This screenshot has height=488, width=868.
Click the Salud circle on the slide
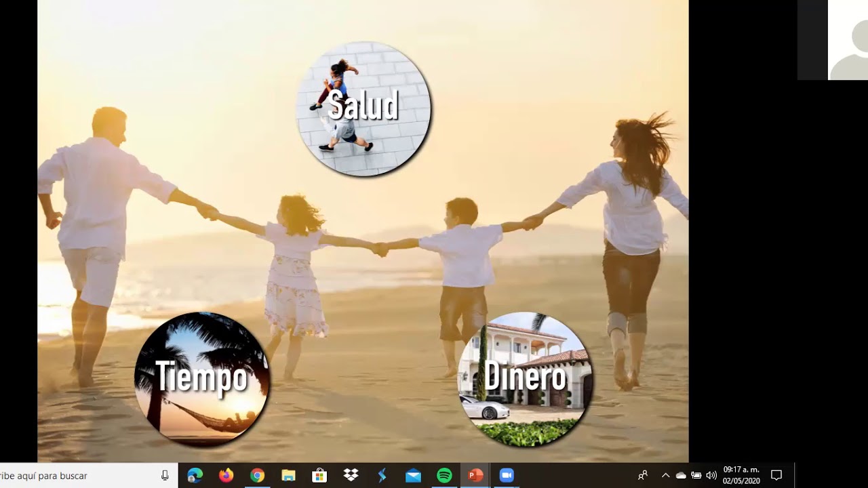pos(363,109)
